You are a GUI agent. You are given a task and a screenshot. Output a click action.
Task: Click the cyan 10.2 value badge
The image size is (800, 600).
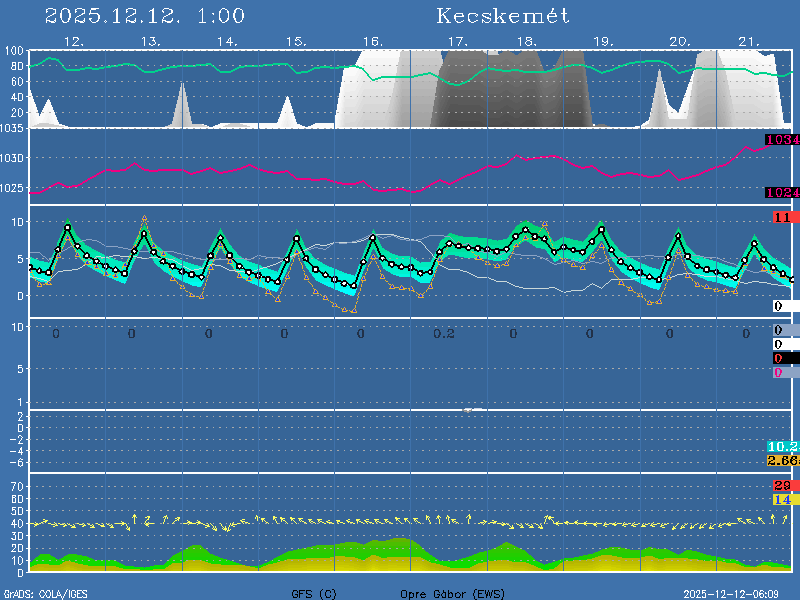click(x=783, y=446)
